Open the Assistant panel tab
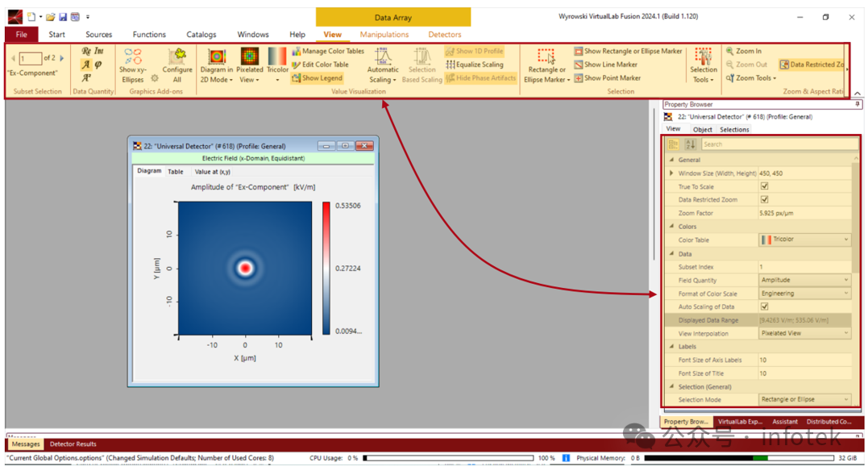 785,422
